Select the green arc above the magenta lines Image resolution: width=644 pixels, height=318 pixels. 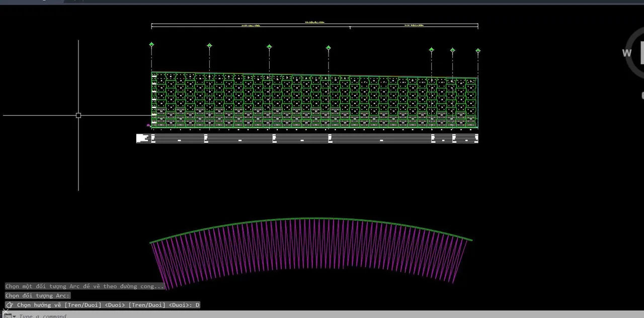[311, 219]
